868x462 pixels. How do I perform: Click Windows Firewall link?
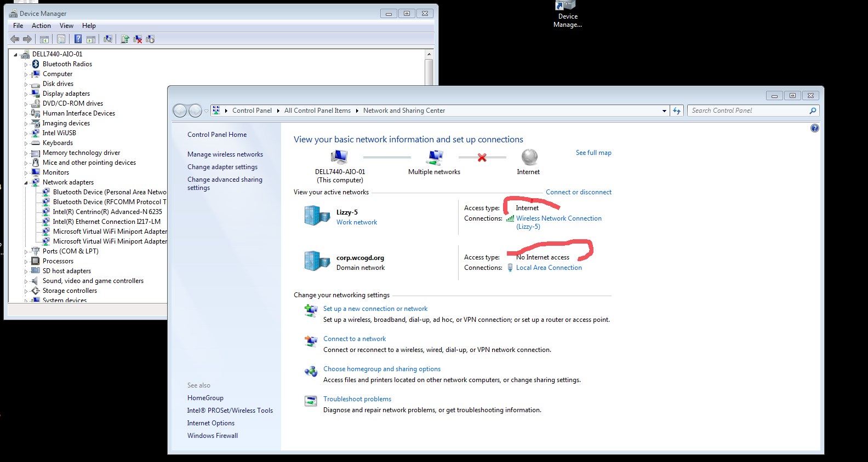pos(213,436)
